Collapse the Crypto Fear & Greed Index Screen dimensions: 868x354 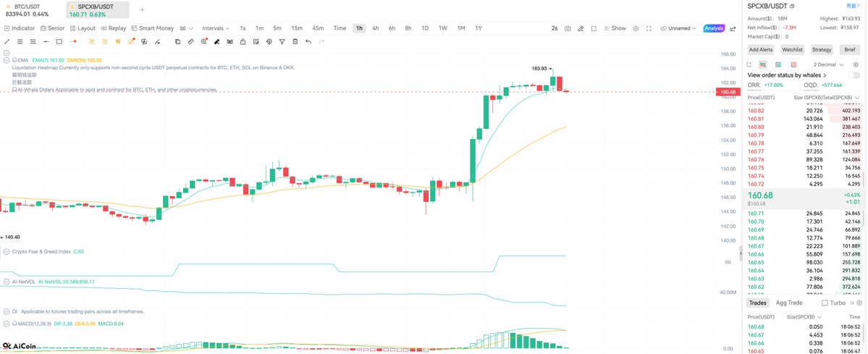(x=7, y=251)
